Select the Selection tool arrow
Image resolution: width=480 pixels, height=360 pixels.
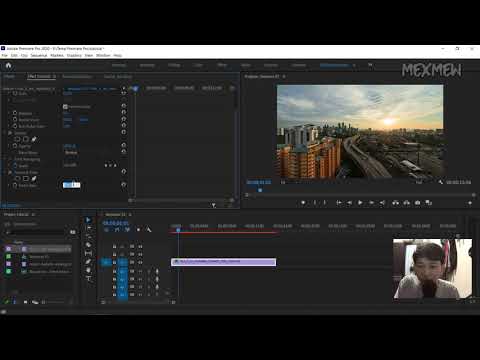[x=88, y=220]
